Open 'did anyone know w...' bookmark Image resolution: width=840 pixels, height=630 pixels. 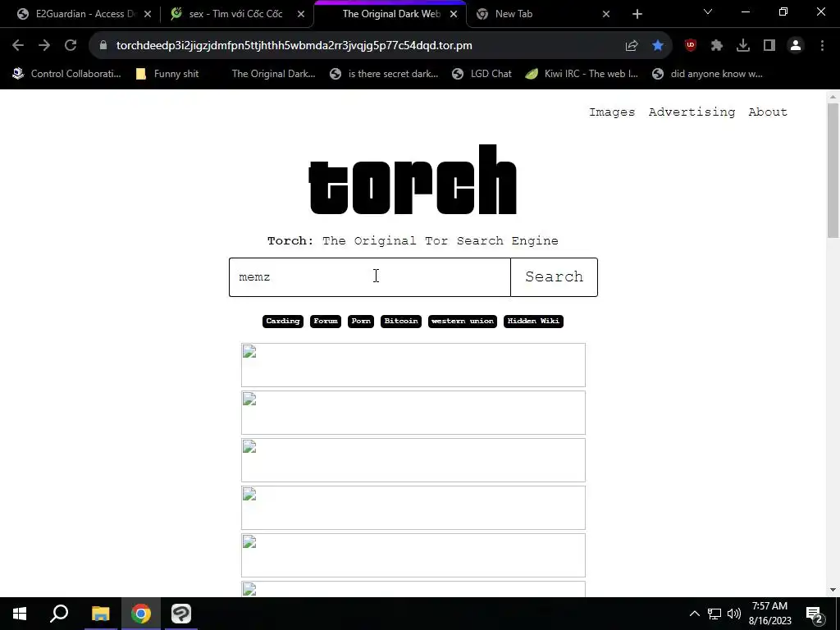707,74
